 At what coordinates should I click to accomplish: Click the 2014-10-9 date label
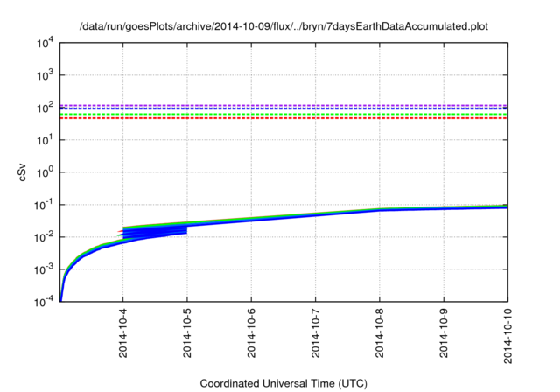[x=444, y=333]
